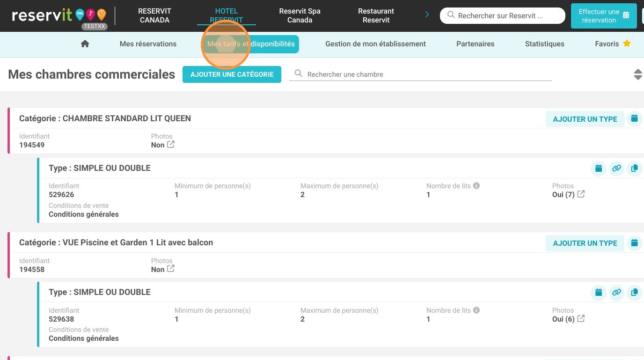This screenshot has width=644, height=360.
Task: Click the search magnifier in Rechercher sur Reservit
Action: 451,15
